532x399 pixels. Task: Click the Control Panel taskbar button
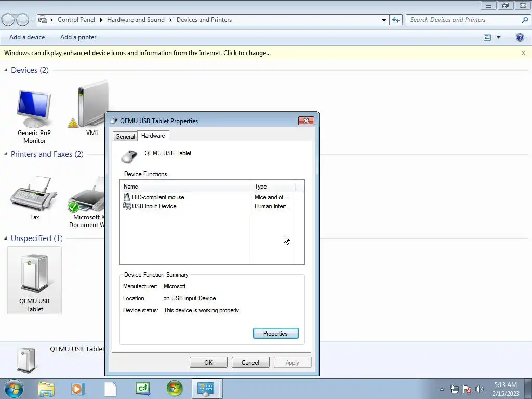(206, 389)
